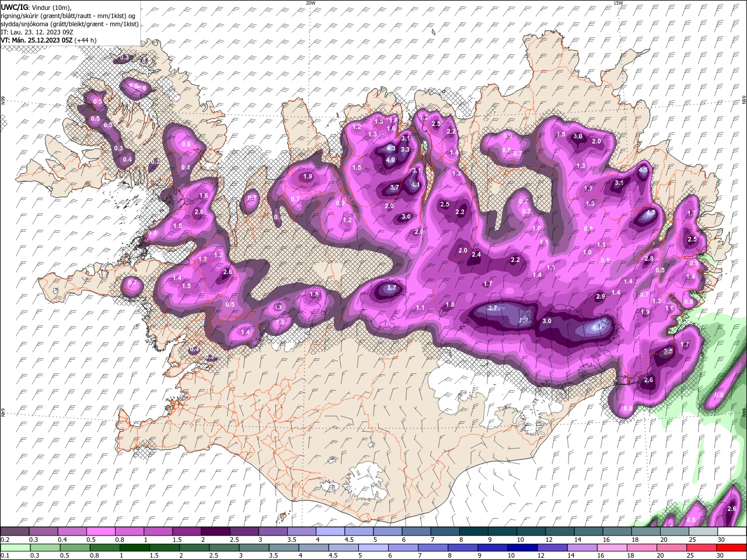Viewport: 747px width, 560px height.
Task: Choose the darkest green 1 swatch, lower legend
Action: click(x=135, y=547)
